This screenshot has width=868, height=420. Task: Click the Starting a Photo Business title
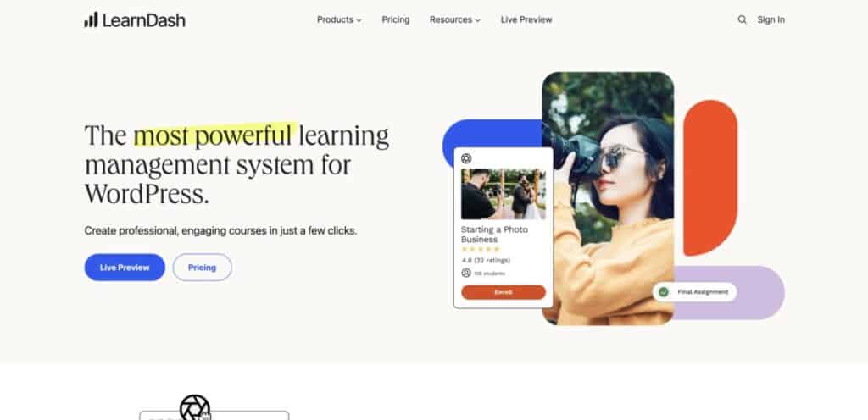coord(494,235)
